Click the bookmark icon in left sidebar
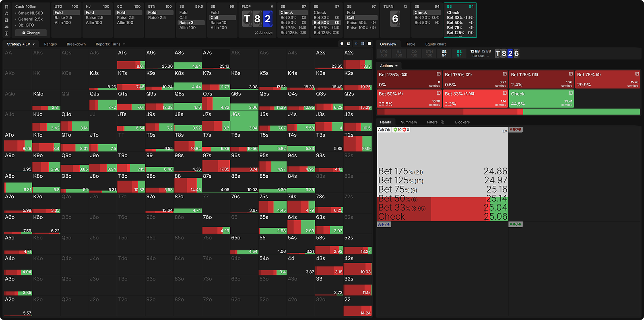This screenshot has width=644, height=320. pyautogui.click(x=6, y=7)
